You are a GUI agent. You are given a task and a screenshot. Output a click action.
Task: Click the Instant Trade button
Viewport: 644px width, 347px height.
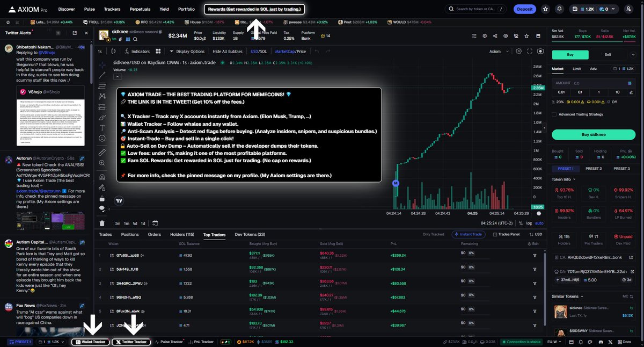tap(470, 235)
